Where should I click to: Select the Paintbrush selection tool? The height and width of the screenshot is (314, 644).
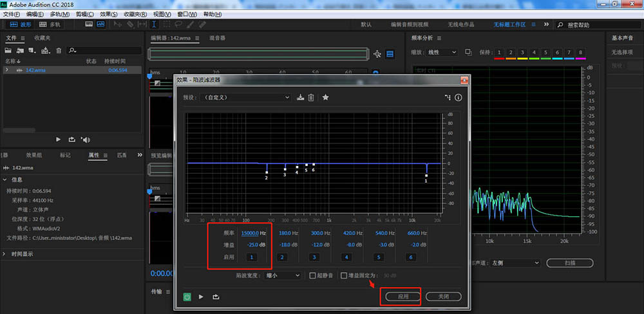[x=190, y=24]
